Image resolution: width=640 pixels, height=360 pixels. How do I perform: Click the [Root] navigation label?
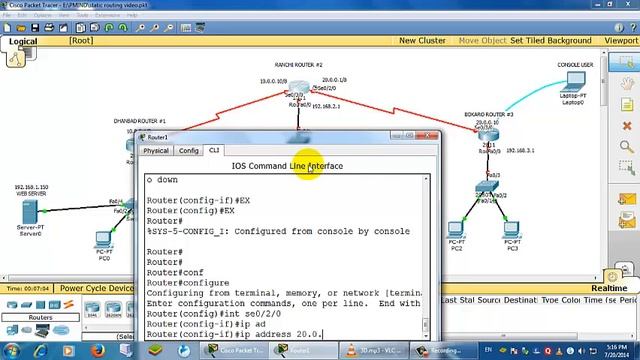[81, 40]
